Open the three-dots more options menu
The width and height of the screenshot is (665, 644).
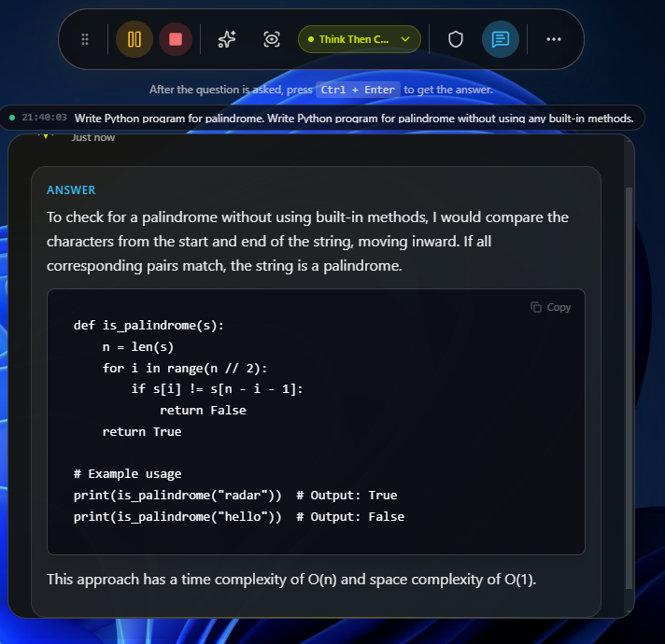coord(554,39)
